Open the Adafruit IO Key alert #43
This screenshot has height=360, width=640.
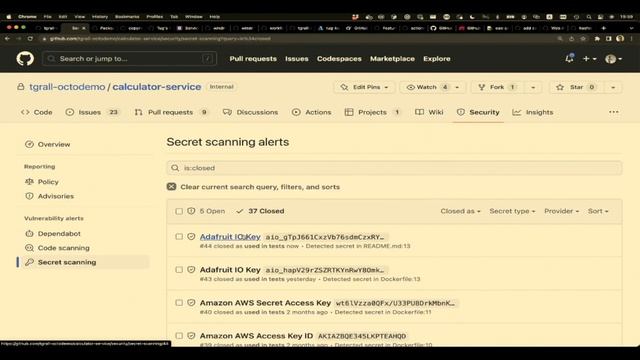[x=230, y=270]
